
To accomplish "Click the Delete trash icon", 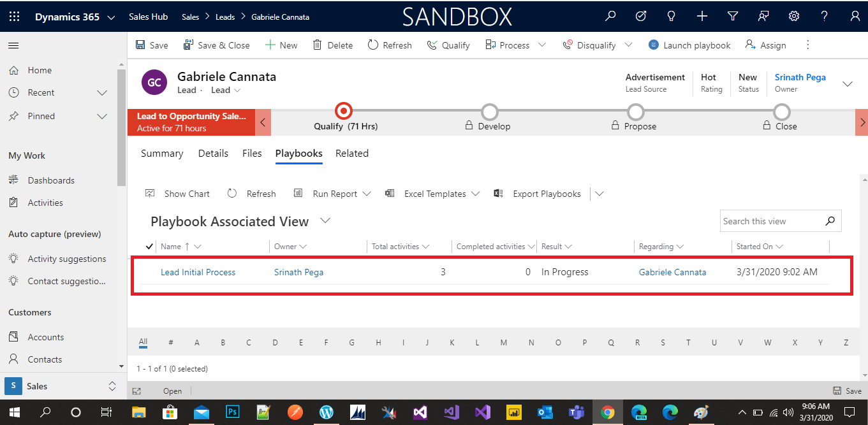I will pos(316,45).
